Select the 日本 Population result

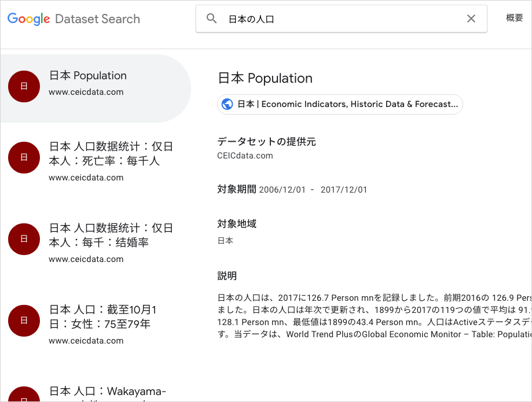96,88
